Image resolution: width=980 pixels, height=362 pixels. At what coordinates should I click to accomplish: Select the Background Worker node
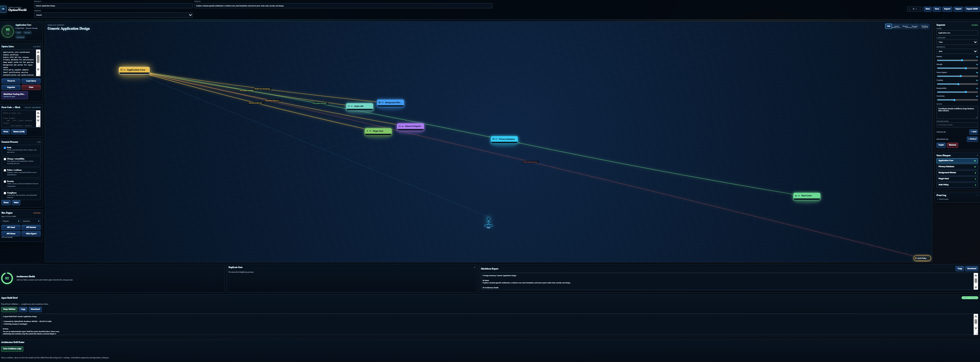(x=390, y=103)
